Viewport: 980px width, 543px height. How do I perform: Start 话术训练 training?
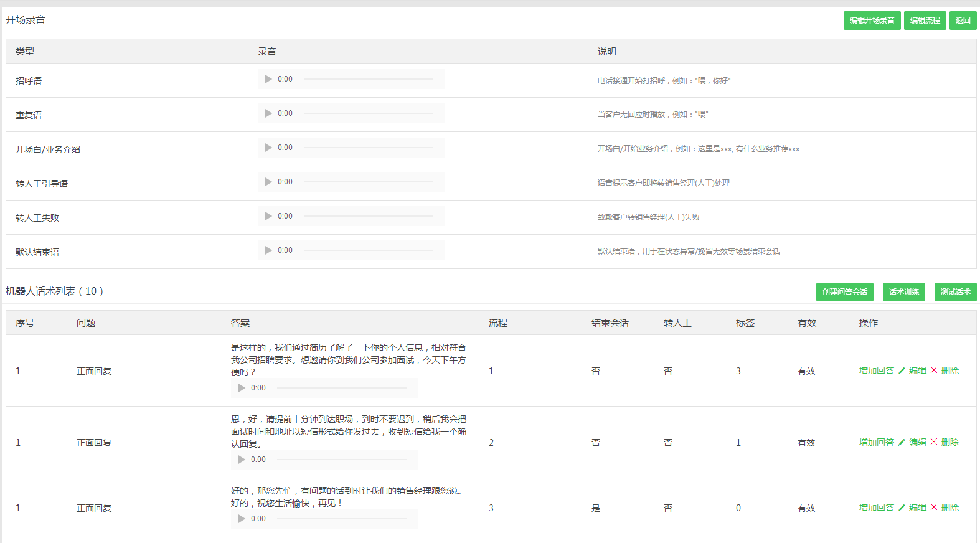coord(903,292)
